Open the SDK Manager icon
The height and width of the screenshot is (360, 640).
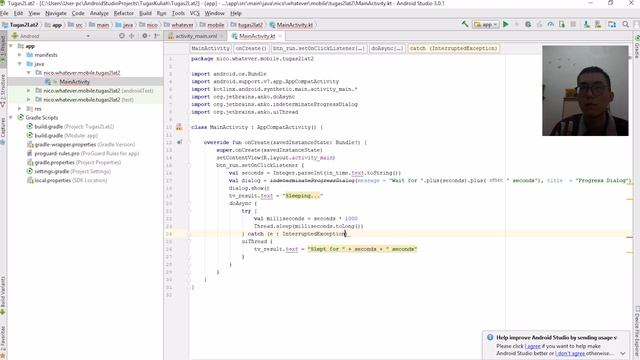point(598,24)
